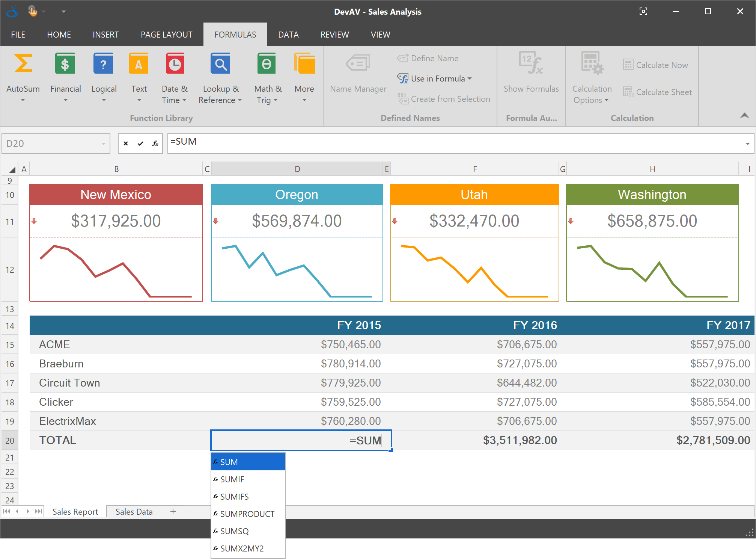Collapse the ribbon with the chevron
Screen dimensions: 756x559
pyautogui.click(x=744, y=116)
